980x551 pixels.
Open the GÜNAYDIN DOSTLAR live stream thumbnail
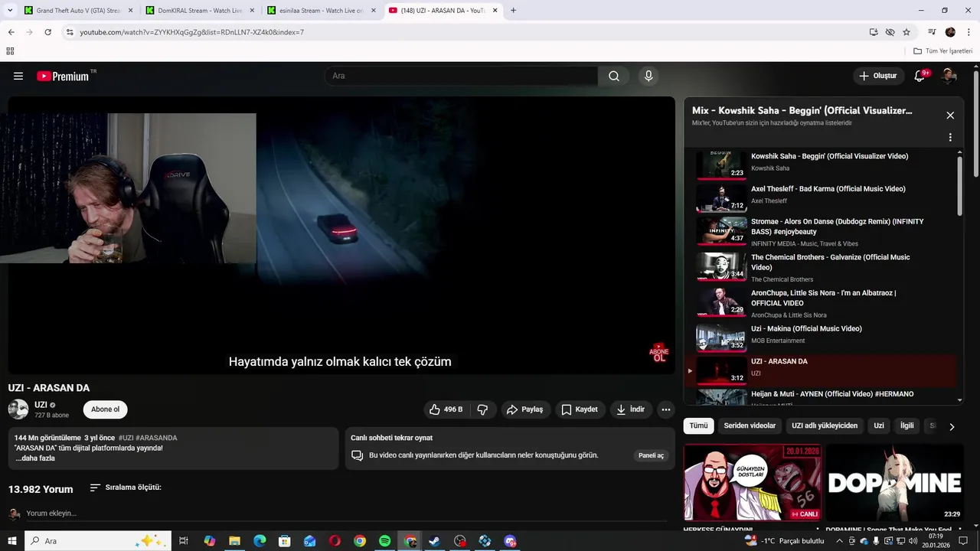(x=753, y=483)
